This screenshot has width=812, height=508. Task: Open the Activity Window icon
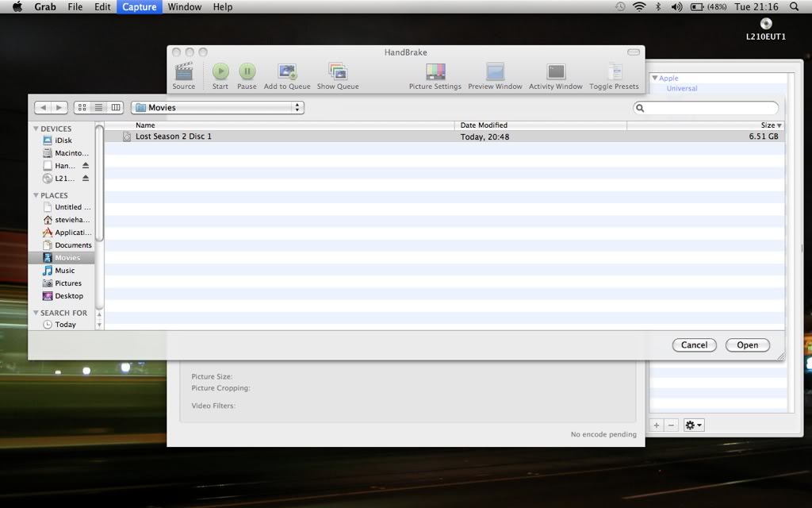[556, 71]
